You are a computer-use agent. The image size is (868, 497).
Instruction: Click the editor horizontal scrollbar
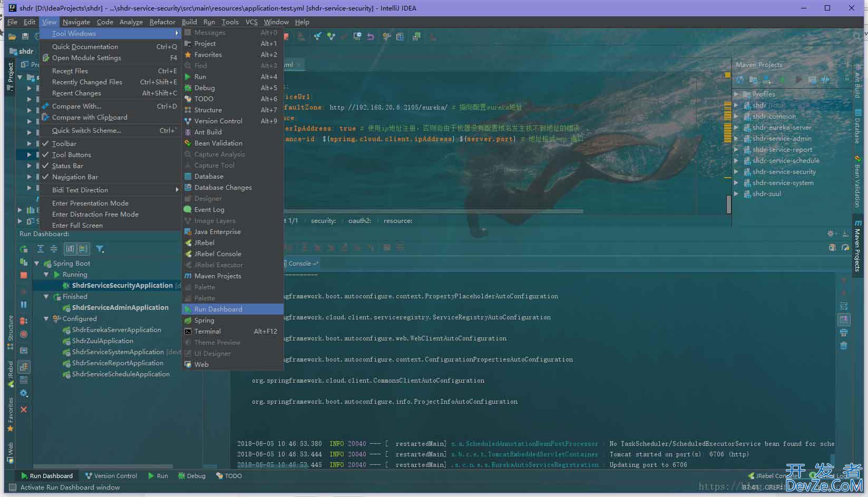pyautogui.click(x=433, y=211)
